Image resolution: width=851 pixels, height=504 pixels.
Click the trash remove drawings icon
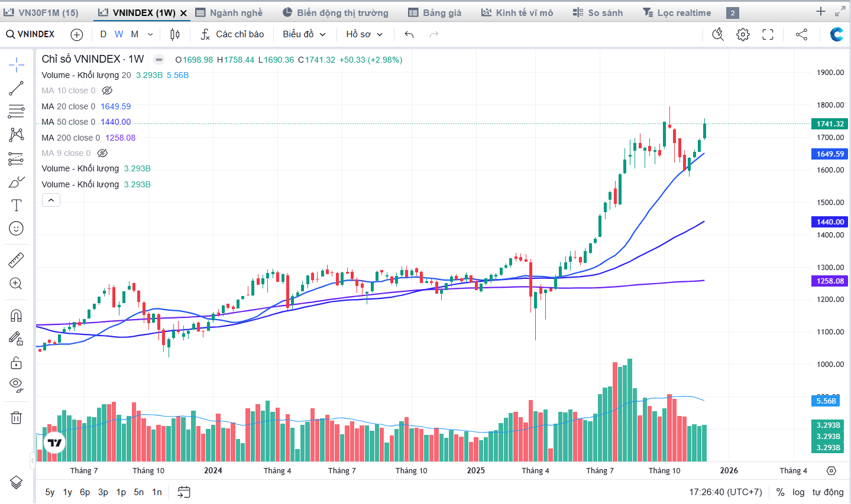16,418
